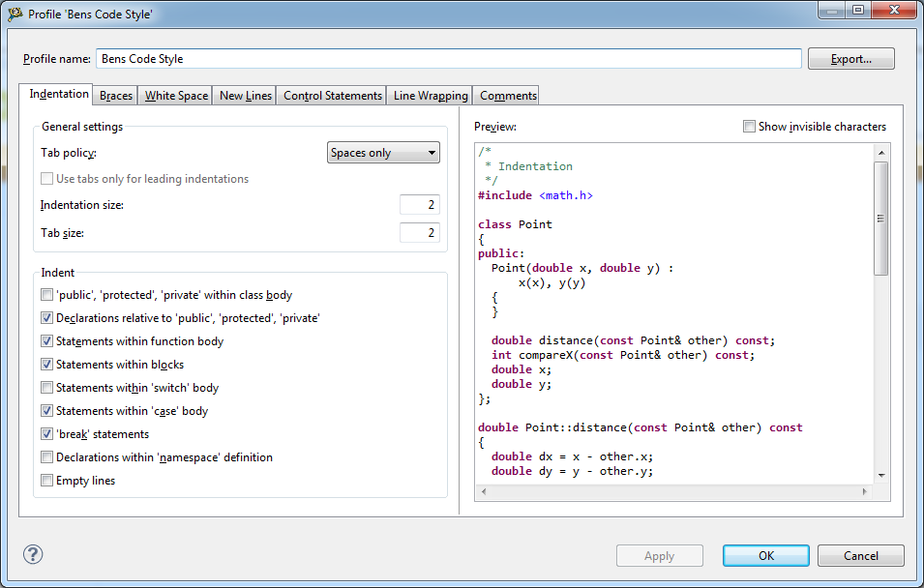The image size is (924, 588).
Task: Click the preview scroll up arrow
Action: click(x=881, y=153)
